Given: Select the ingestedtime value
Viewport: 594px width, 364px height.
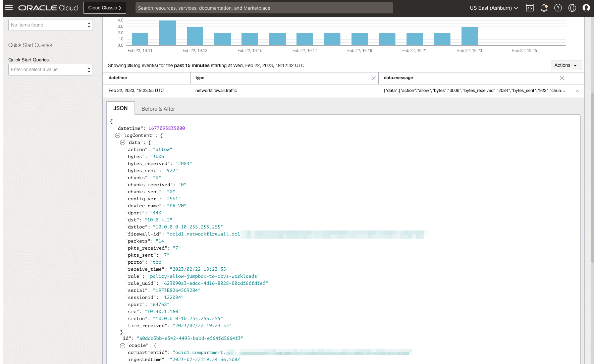Looking at the screenshot, I should click(206, 360).
